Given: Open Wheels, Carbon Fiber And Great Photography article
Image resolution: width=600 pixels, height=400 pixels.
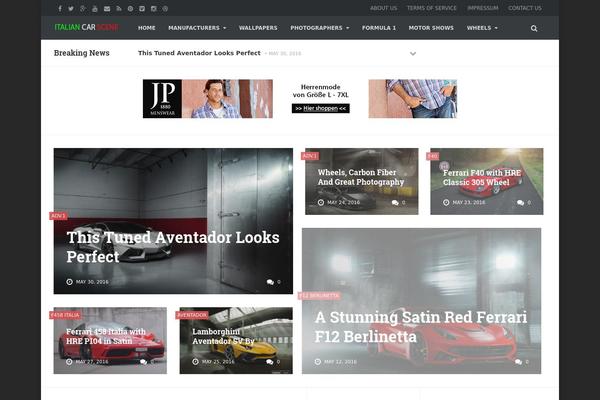Looking at the screenshot, I should click(x=360, y=177).
